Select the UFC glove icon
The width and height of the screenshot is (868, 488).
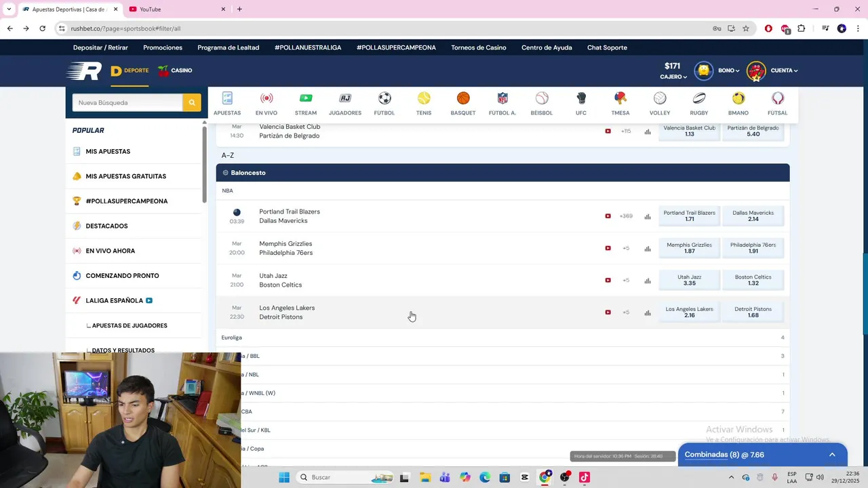click(581, 99)
